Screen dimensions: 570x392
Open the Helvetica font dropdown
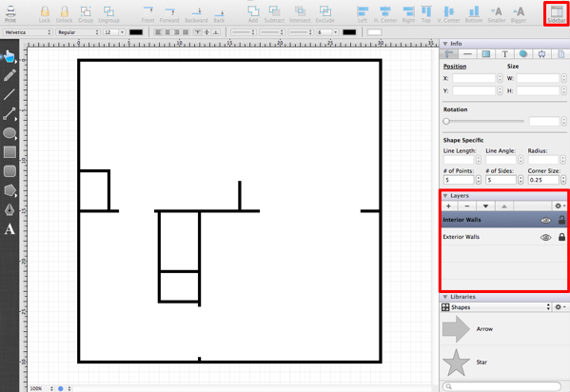coord(28,32)
